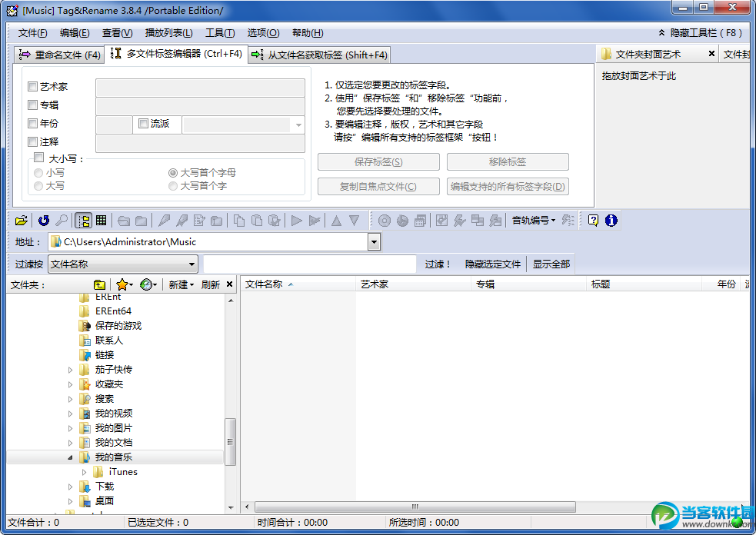
Task: Open the 流派 genre dropdown
Action: click(298, 125)
